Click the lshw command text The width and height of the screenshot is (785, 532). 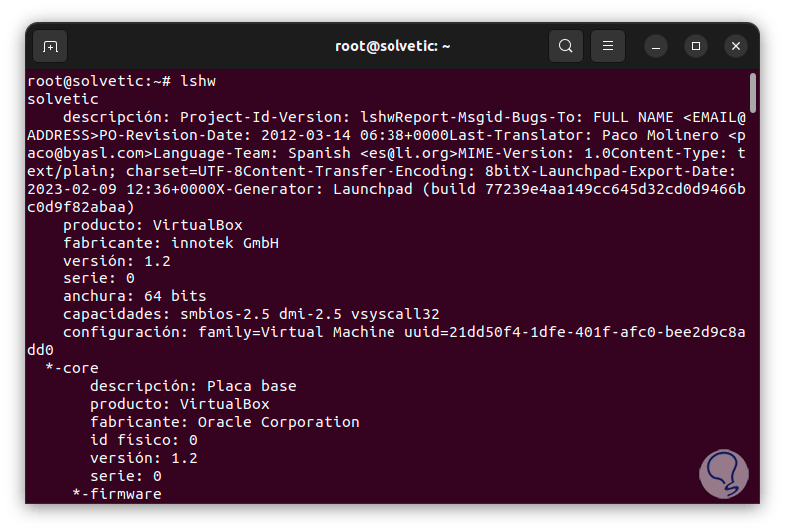coord(197,81)
